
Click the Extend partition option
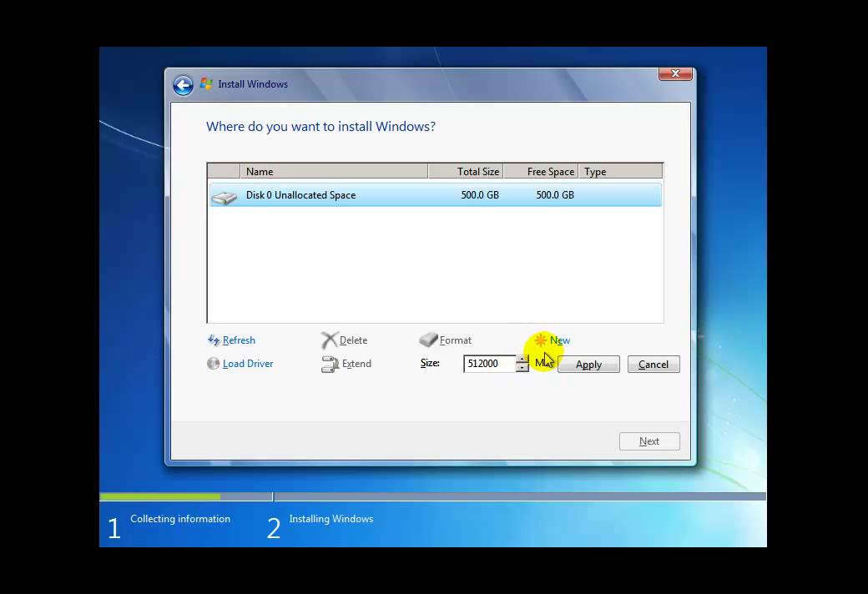[x=356, y=364]
